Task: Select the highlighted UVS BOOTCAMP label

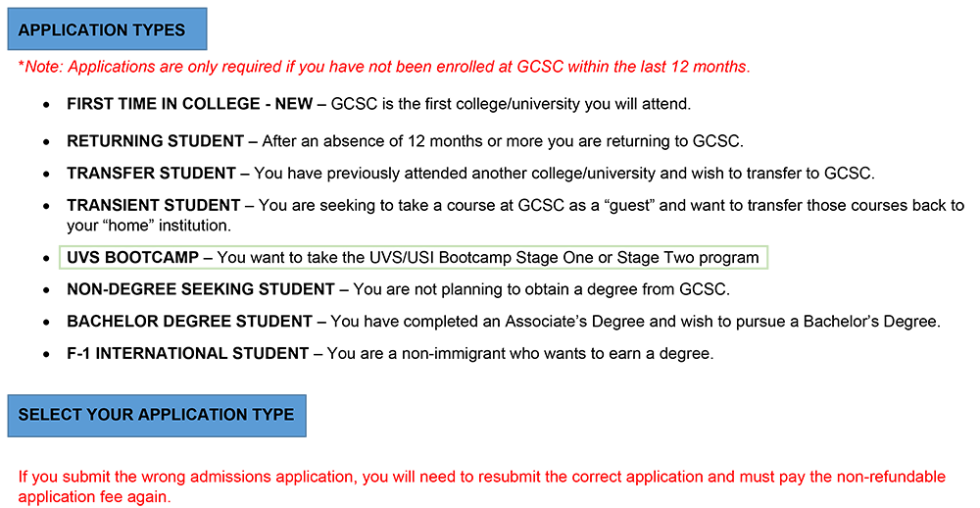Action: point(132,258)
